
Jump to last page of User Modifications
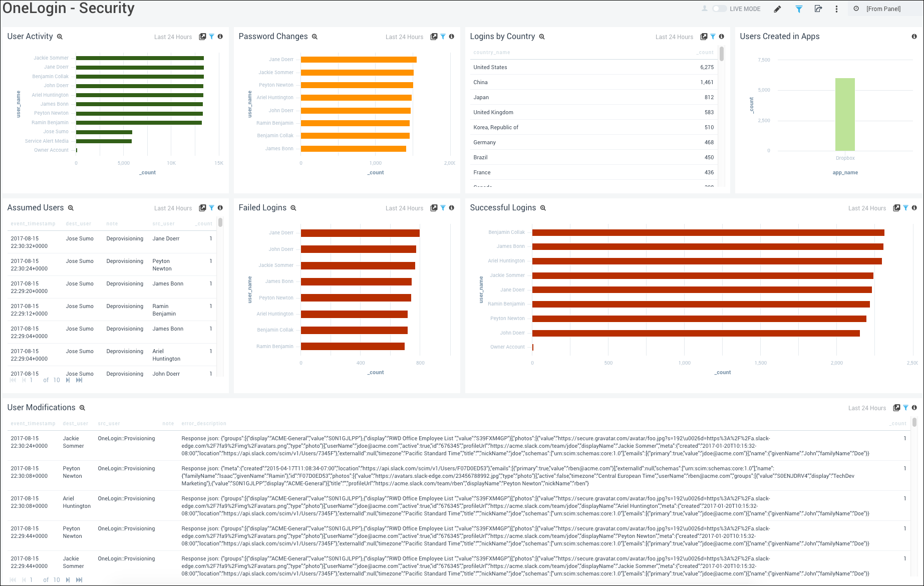point(79,580)
